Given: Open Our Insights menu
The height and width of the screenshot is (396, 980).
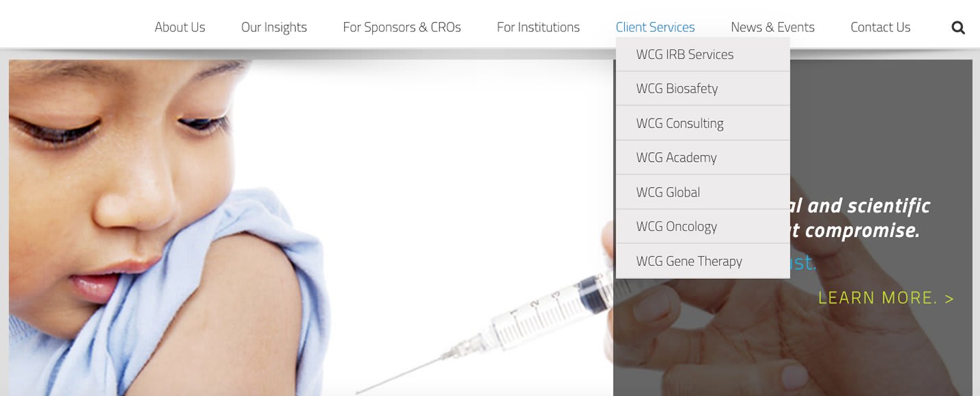Looking at the screenshot, I should [274, 27].
